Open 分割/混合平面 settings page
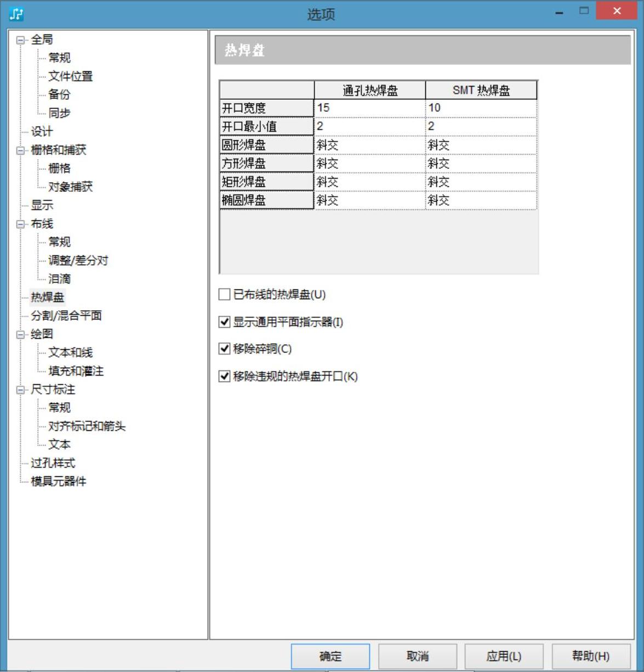Image resolution: width=644 pixels, height=672 pixels. point(66,316)
